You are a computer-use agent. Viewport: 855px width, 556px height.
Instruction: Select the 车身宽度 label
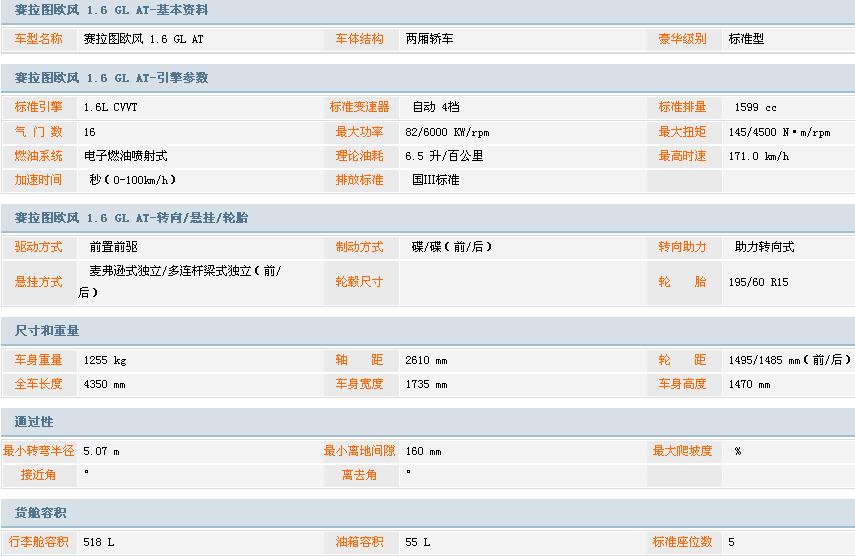[359, 384]
